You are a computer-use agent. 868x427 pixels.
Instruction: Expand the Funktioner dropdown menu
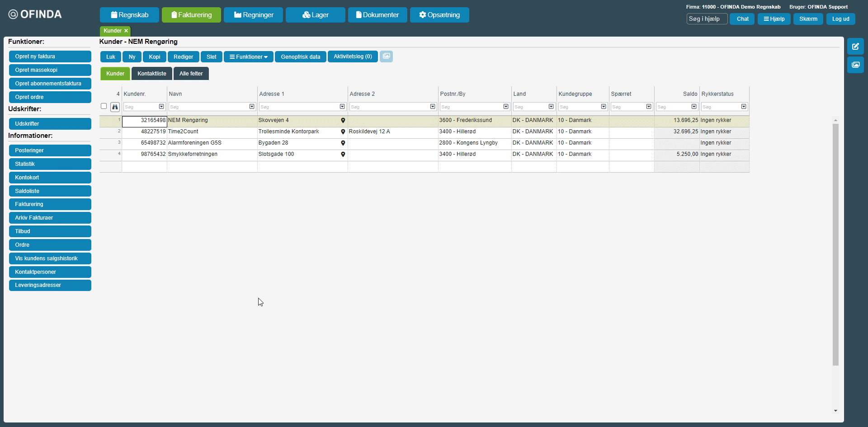tap(249, 57)
